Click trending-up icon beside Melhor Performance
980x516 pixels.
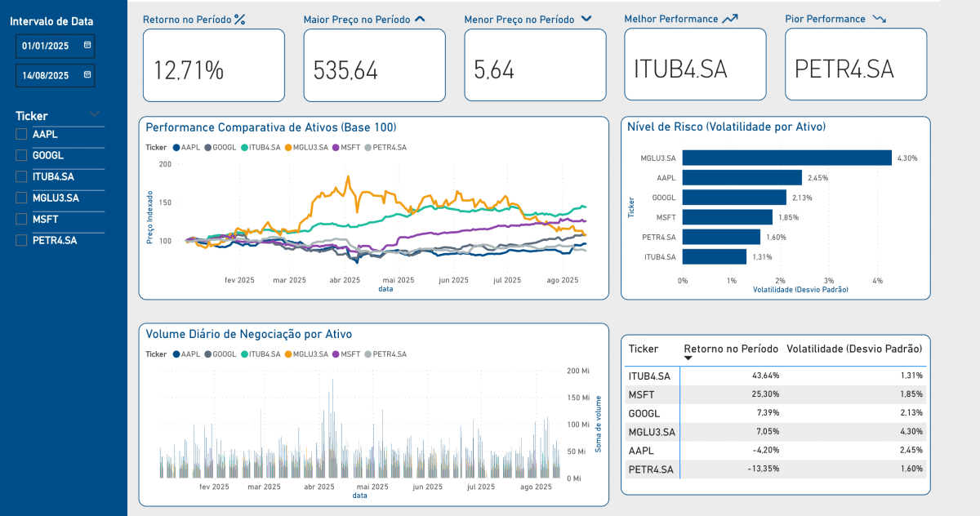click(x=730, y=19)
